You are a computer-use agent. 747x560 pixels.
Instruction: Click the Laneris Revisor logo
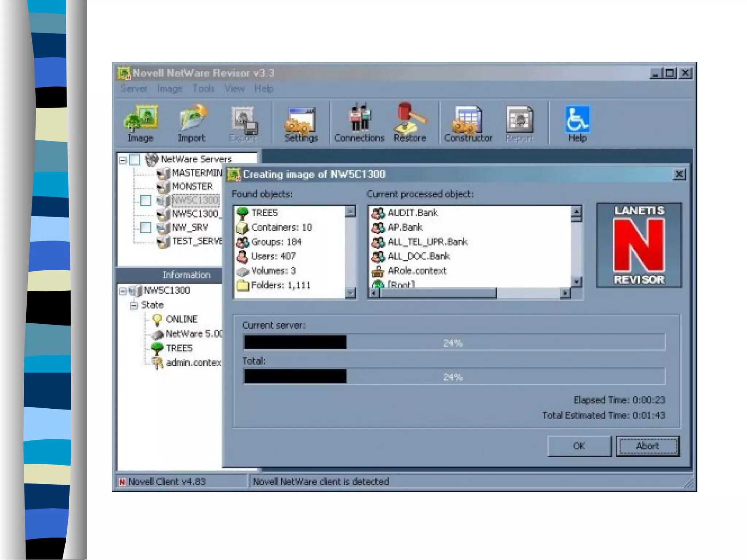point(639,245)
